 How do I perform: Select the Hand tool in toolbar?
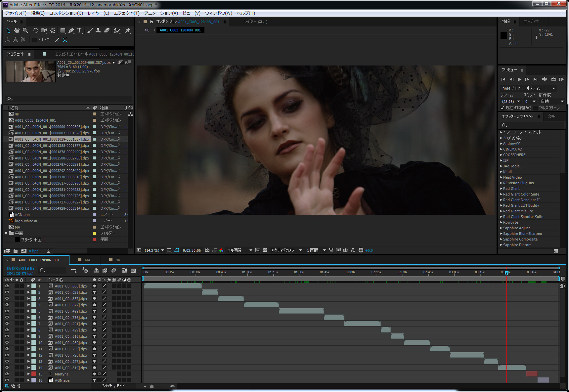tap(17, 30)
